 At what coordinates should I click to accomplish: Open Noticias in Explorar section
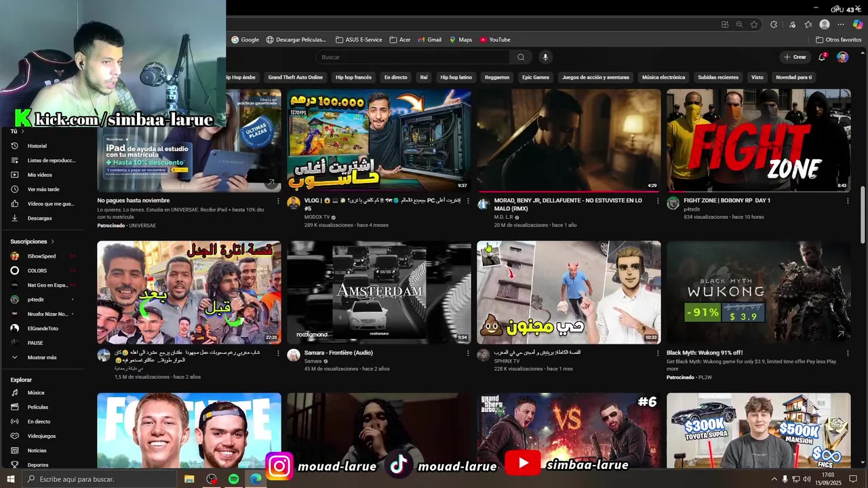point(37,450)
